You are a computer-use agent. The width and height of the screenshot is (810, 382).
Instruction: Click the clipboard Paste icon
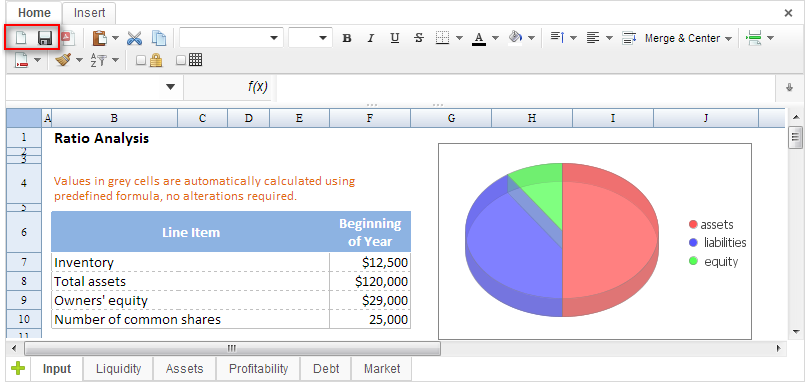click(100, 38)
